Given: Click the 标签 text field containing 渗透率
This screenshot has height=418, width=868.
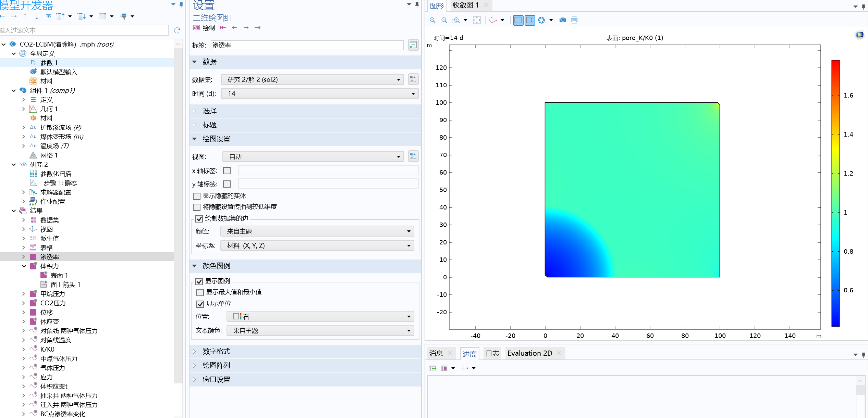Looking at the screenshot, I should pos(307,45).
